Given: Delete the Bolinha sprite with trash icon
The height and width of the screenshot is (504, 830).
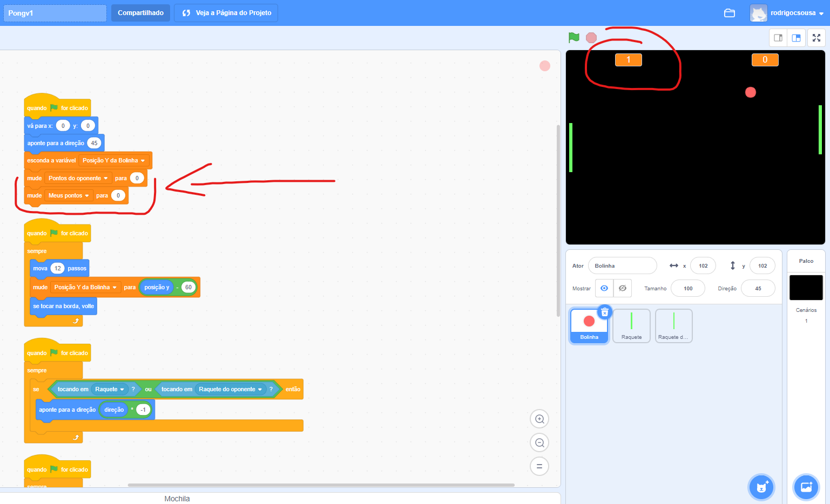Looking at the screenshot, I should pyautogui.click(x=605, y=312).
